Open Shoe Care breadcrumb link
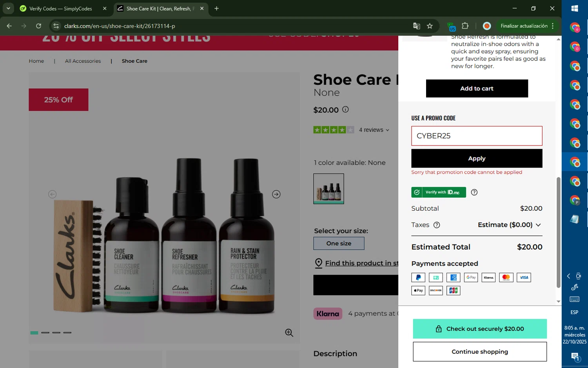The height and width of the screenshot is (368, 588). click(134, 61)
